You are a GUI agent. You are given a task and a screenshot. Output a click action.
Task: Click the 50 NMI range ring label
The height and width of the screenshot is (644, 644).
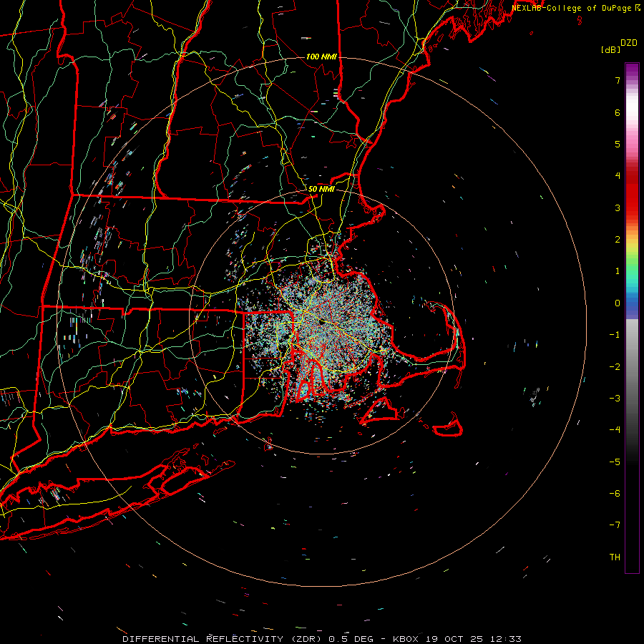pos(321,189)
